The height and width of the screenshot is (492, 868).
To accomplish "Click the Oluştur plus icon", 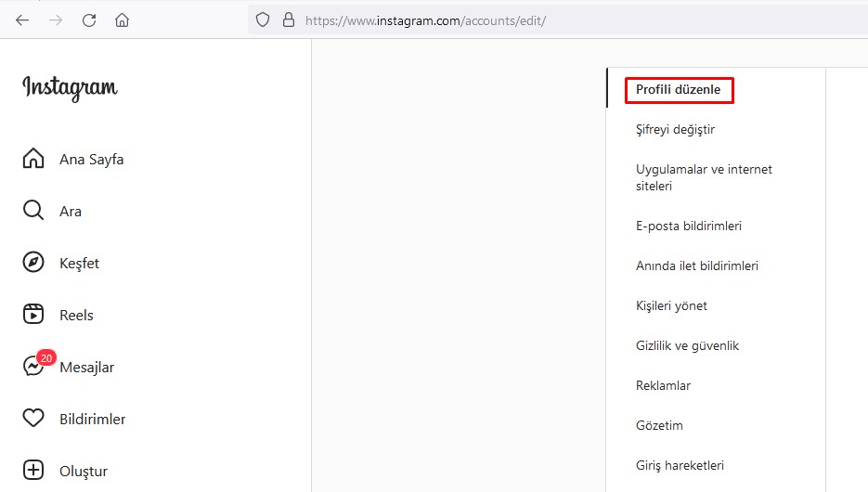I will pyautogui.click(x=33, y=471).
